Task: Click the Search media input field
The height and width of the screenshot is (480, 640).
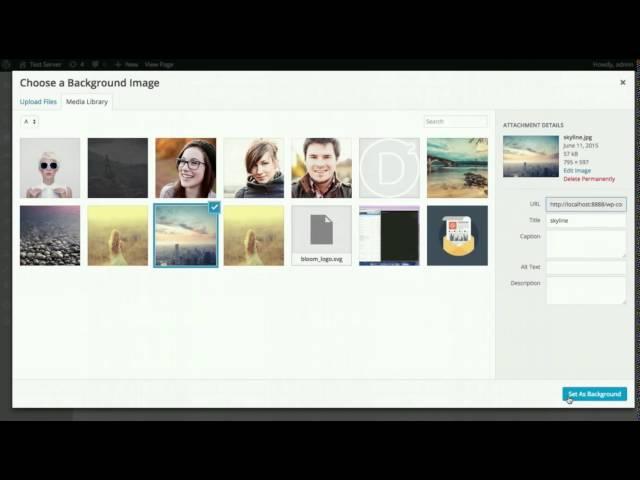Action: (455, 122)
